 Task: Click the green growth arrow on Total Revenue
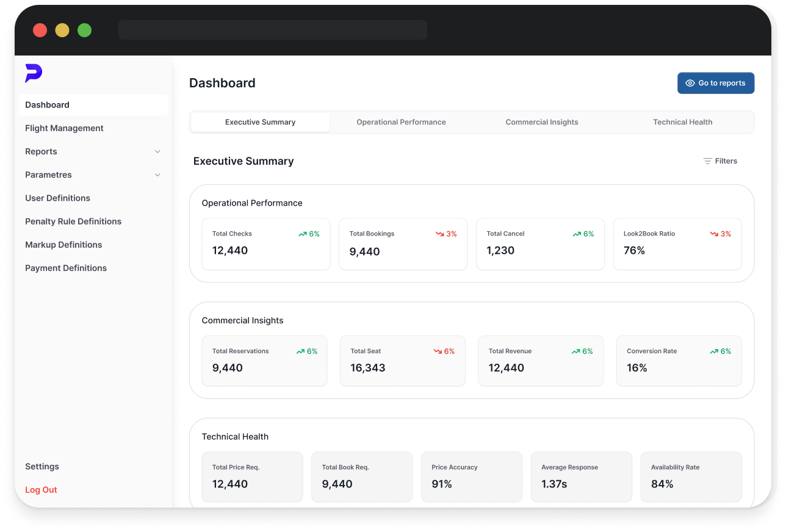[575, 351]
